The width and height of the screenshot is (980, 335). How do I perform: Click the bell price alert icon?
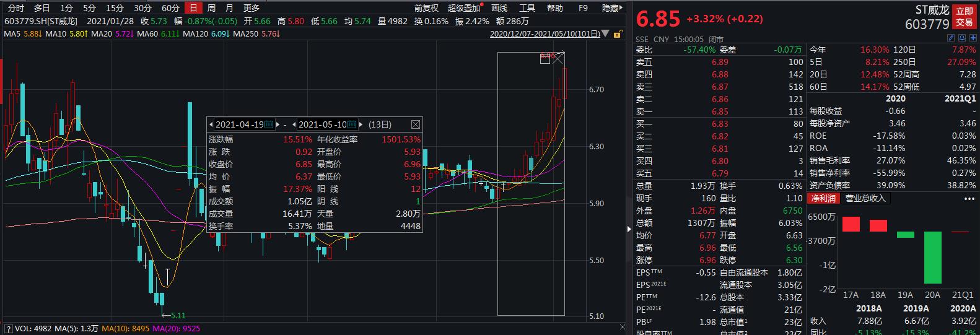(x=961, y=38)
